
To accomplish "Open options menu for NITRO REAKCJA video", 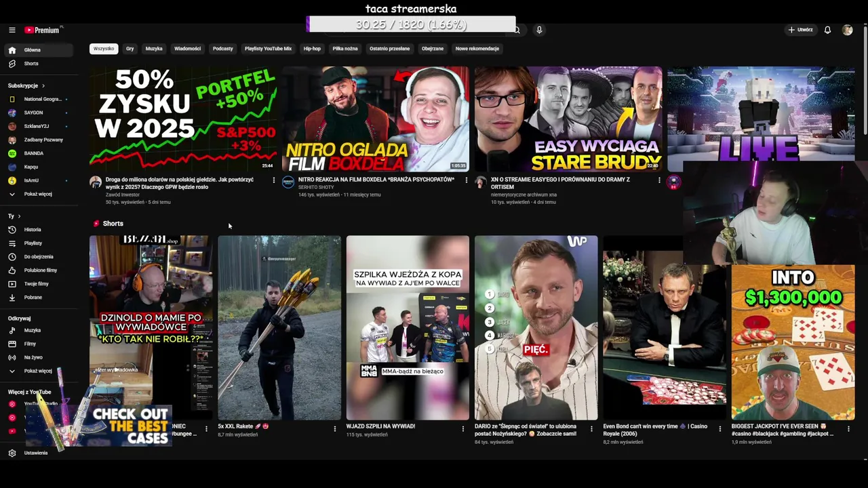I will (466, 180).
